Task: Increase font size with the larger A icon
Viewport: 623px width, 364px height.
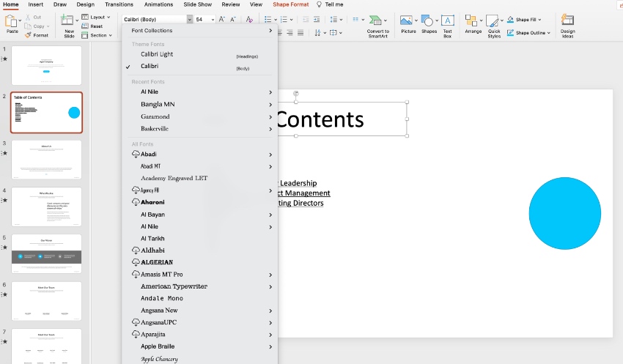Action: coord(221,19)
